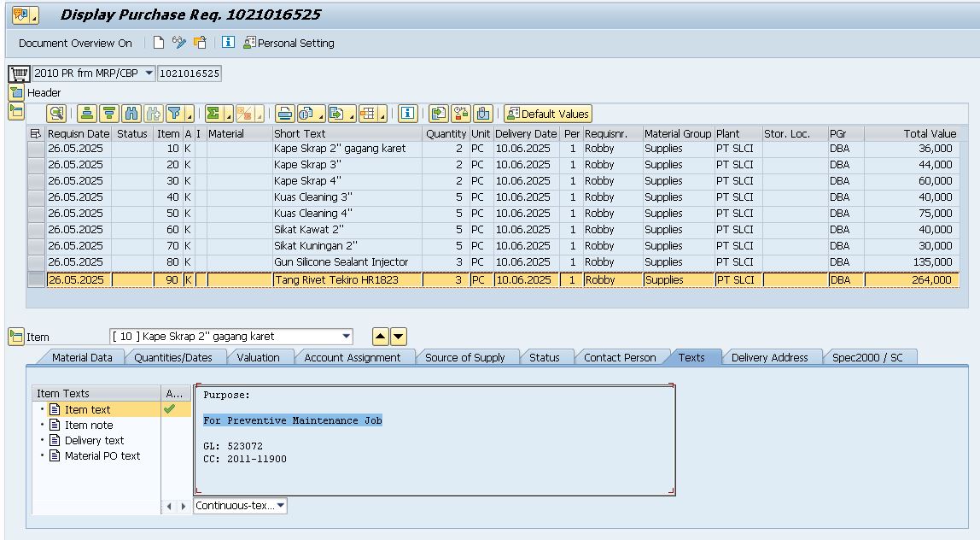Sort items in descending order
This screenshot has width=980, height=540.
click(x=109, y=114)
